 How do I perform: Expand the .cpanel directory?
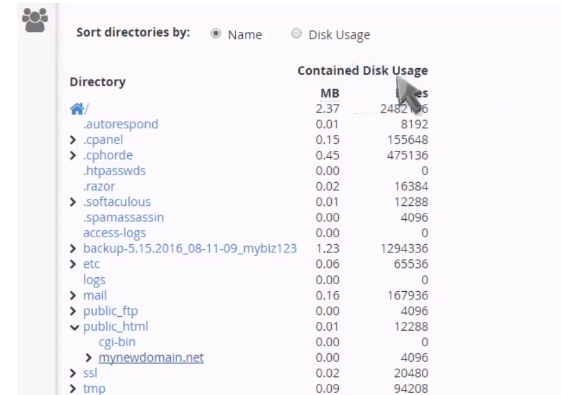tap(73, 140)
